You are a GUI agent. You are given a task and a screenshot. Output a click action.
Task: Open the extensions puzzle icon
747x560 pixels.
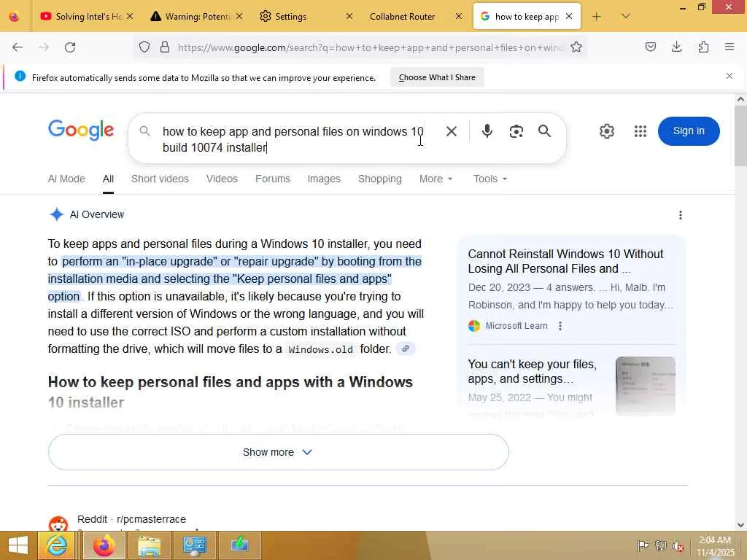coord(703,47)
